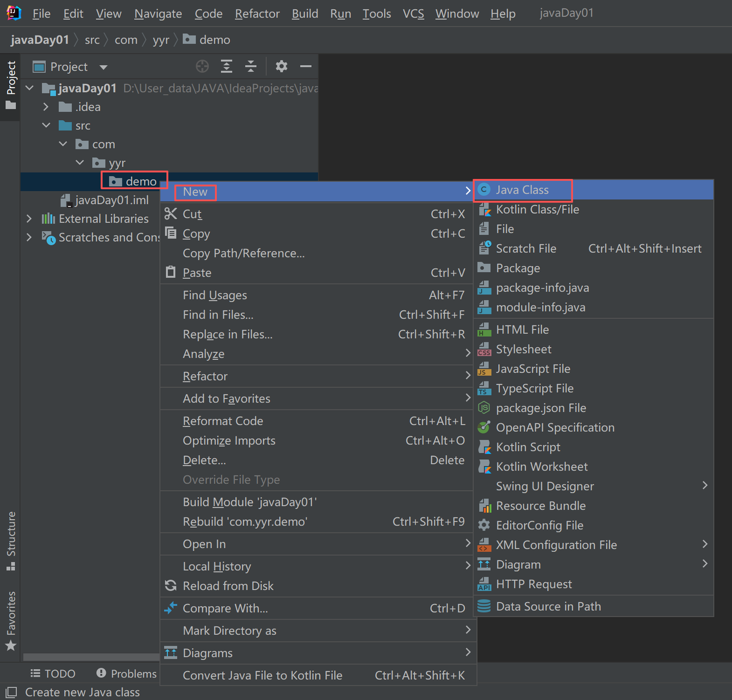This screenshot has height=700, width=732.
Task: Open the Swing UI Designer submenu
Action: coord(594,486)
